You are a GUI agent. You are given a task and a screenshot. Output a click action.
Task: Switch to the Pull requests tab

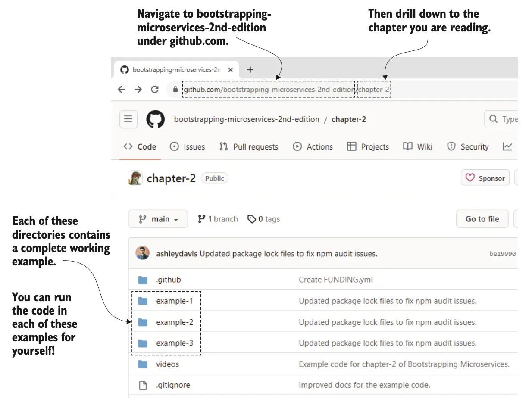tap(249, 147)
